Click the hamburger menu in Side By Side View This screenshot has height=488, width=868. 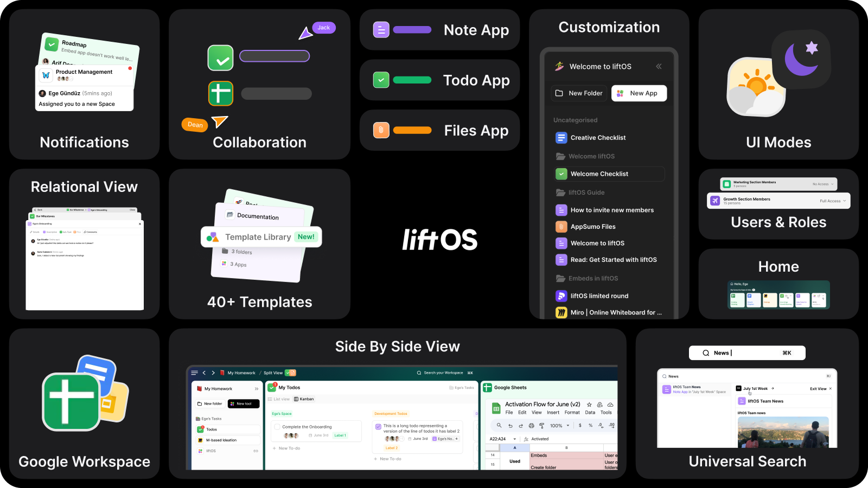pyautogui.click(x=195, y=373)
